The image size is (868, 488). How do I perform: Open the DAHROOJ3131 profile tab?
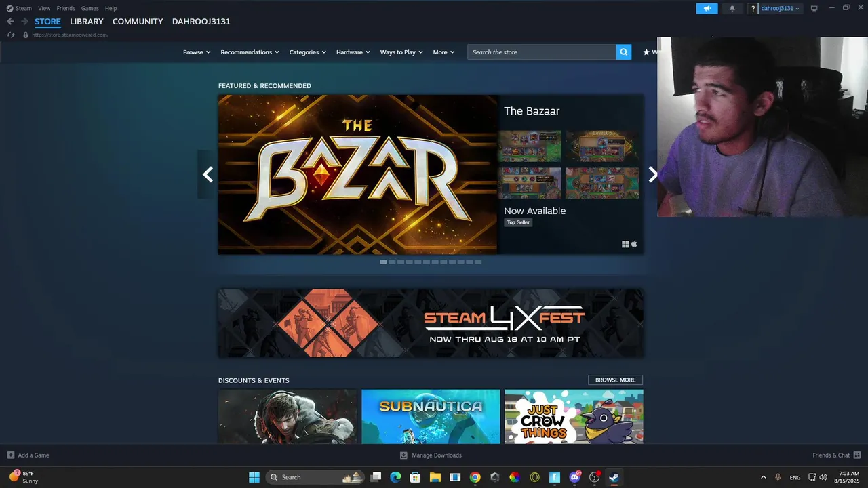(x=201, y=22)
